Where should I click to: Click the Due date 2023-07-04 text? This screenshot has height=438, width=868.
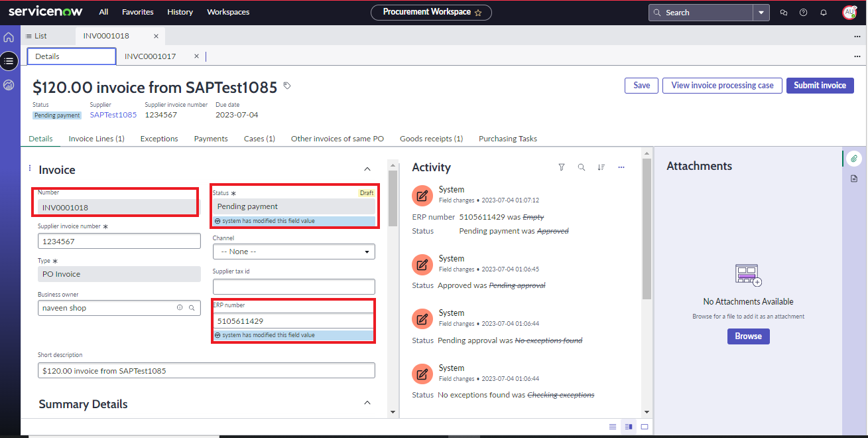[x=237, y=115]
